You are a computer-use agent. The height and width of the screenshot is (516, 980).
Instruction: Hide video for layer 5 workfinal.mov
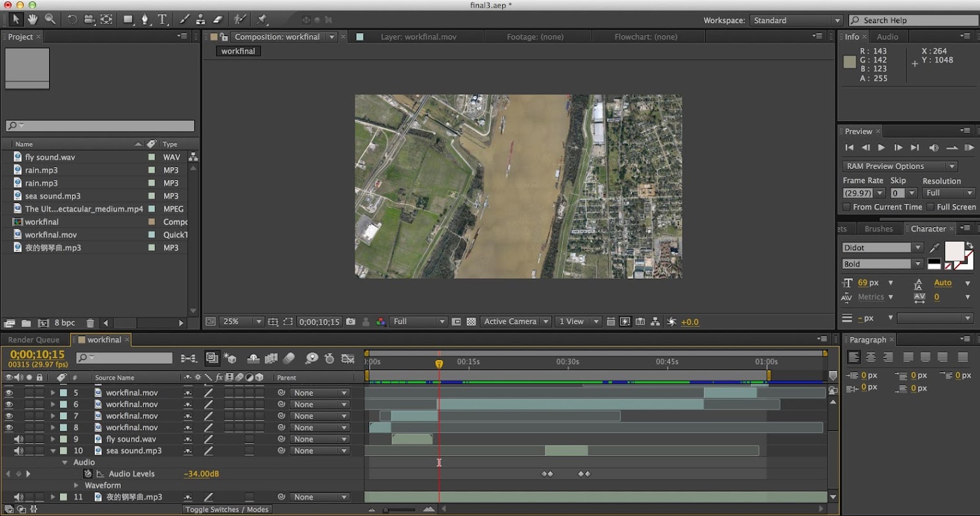point(9,392)
